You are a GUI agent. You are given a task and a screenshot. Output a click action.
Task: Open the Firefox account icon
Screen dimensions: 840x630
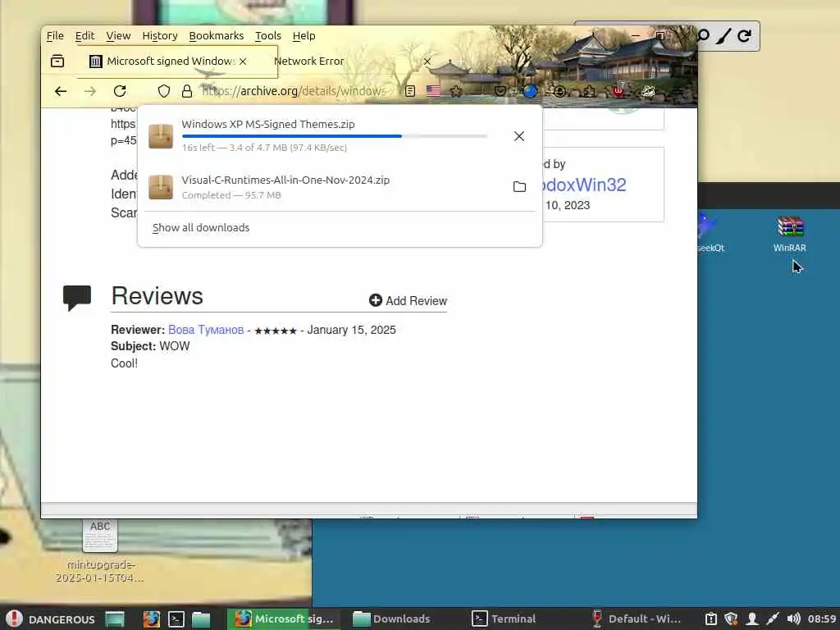point(559,91)
